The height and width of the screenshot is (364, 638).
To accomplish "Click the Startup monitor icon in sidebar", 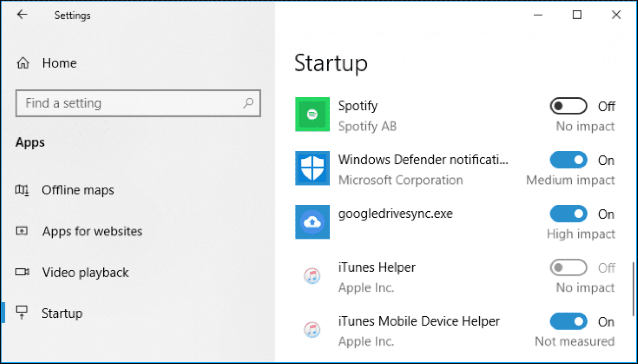I will pos(23,312).
